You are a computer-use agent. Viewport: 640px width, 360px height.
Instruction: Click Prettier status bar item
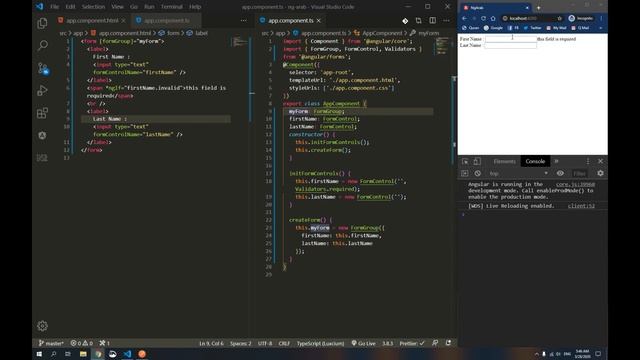[x=412, y=343]
